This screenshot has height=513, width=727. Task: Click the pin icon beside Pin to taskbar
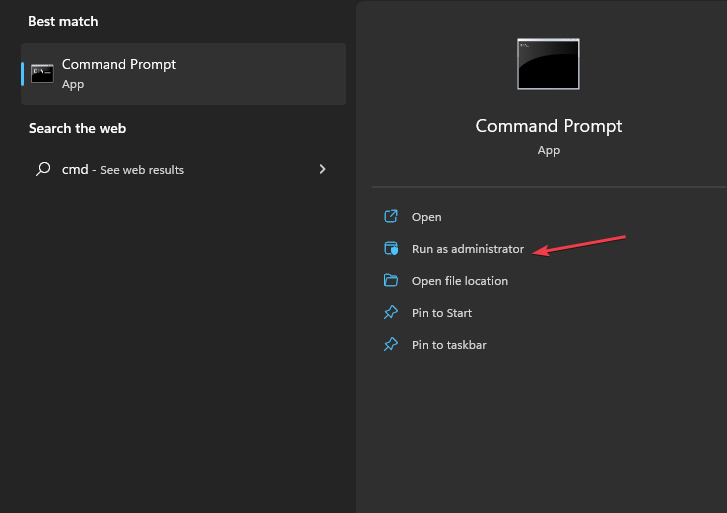pyautogui.click(x=391, y=345)
